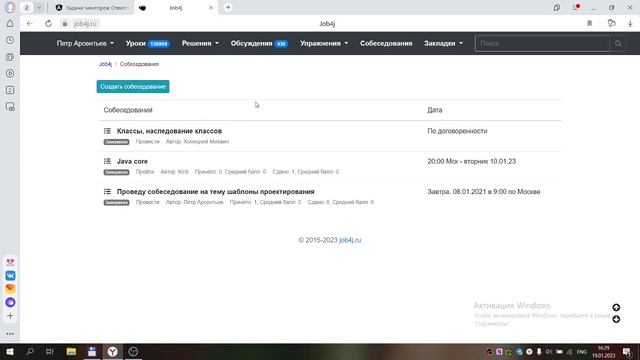Open tab list dropdown arrow in browser
640x360 pixels.
[x=39, y=7]
